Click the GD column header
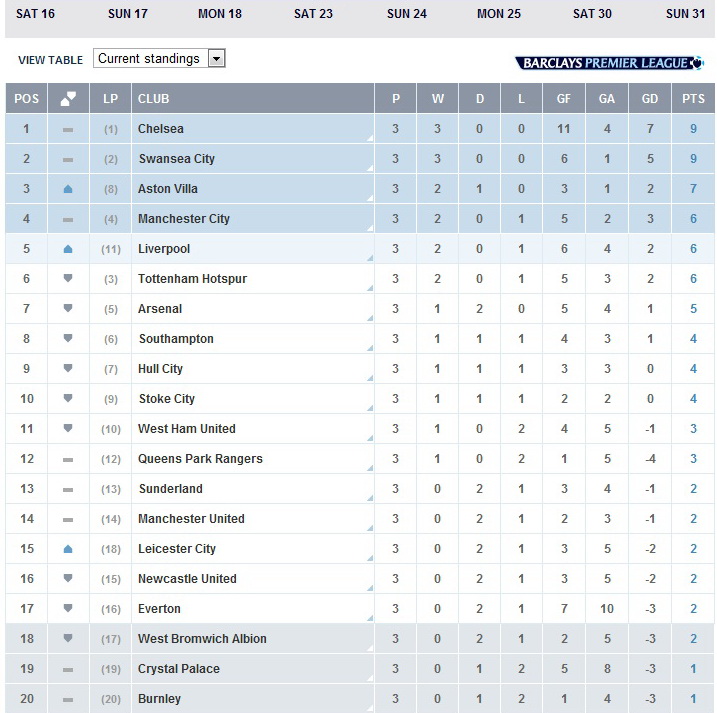Image resolution: width=717 pixels, height=713 pixels. click(x=650, y=99)
